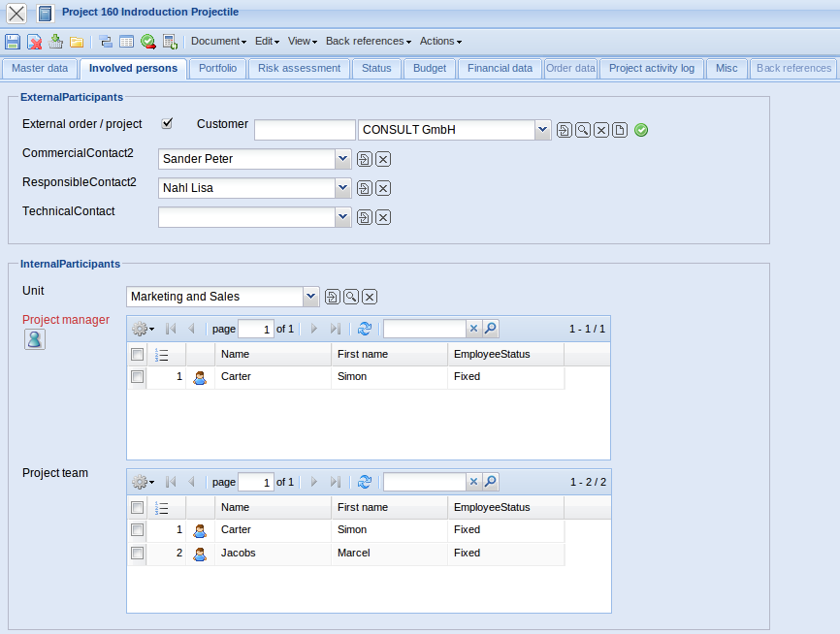
Task: Click the Project manager person icon button
Action: [35, 338]
